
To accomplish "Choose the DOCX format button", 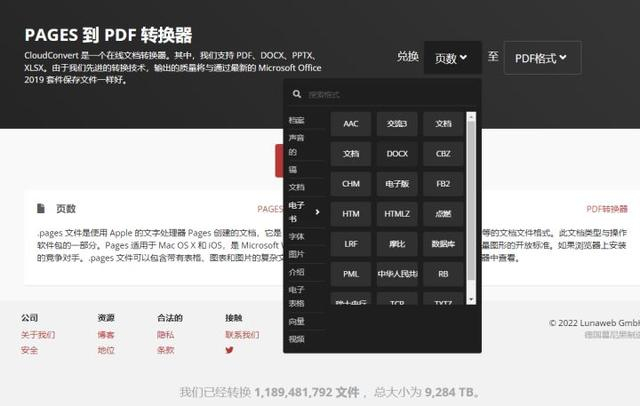I will (397, 154).
